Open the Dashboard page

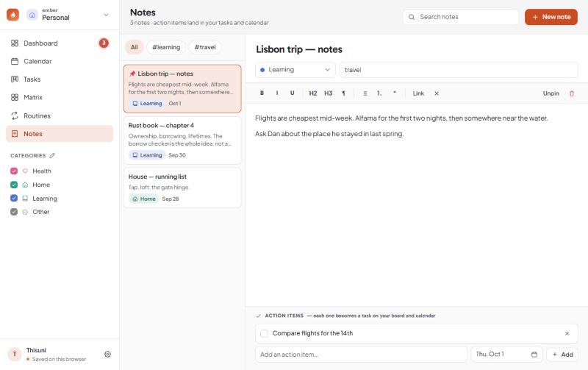coord(60,43)
